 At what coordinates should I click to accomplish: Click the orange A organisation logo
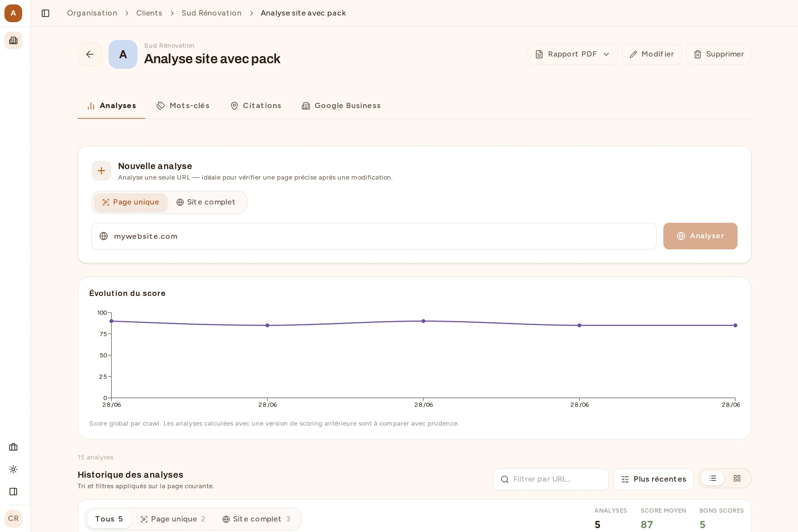13,13
